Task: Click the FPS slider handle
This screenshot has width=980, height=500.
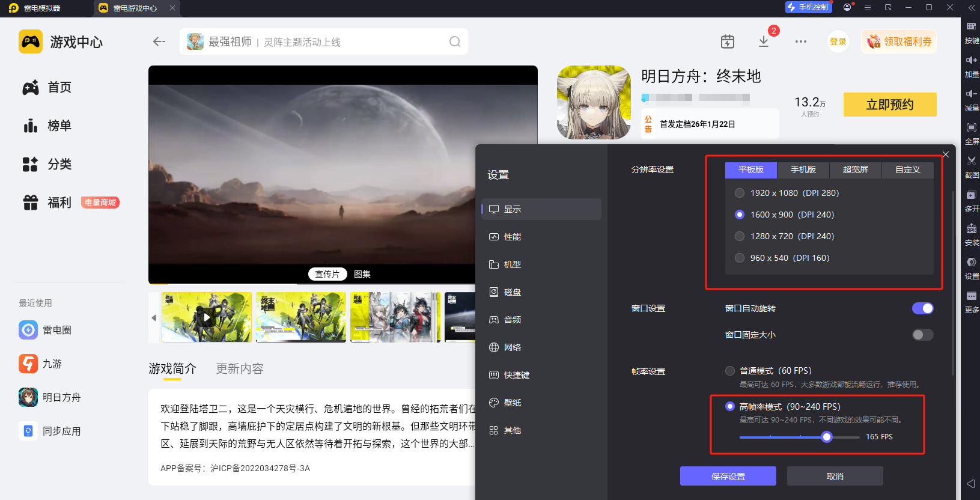Action: 827,437
